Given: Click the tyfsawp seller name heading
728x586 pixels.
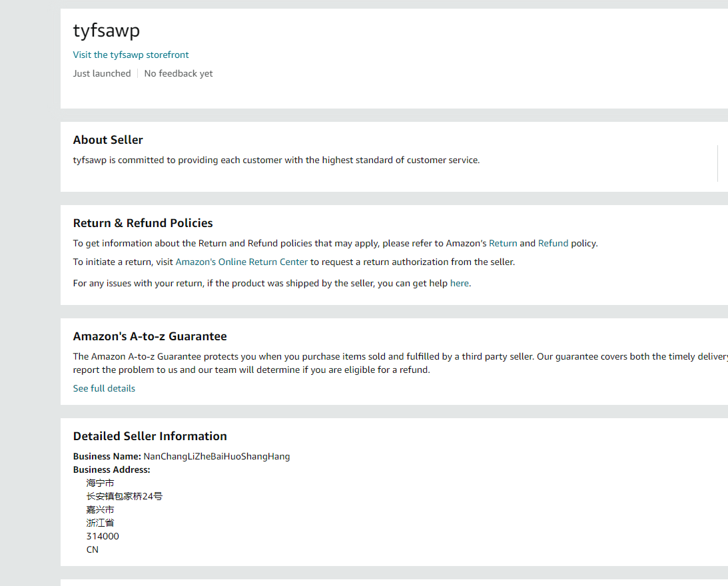Looking at the screenshot, I should (107, 31).
